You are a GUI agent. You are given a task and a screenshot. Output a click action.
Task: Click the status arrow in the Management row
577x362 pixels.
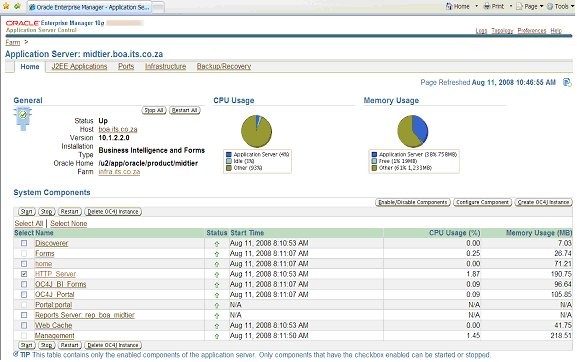(x=217, y=336)
